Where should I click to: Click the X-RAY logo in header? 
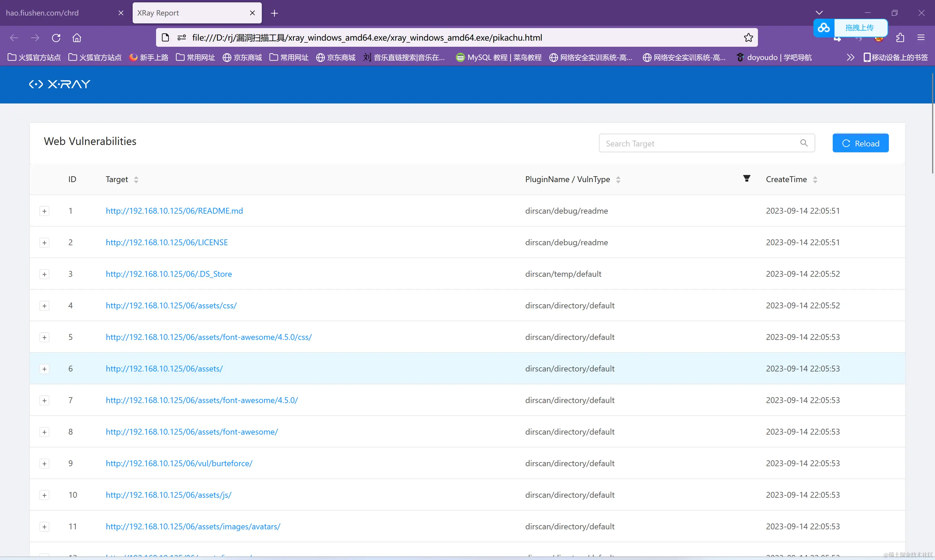[x=60, y=84]
